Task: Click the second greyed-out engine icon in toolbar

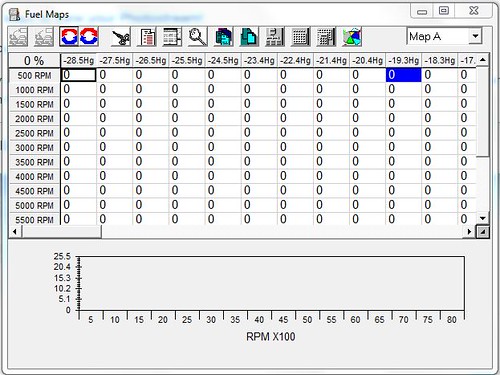Action: pos(44,37)
